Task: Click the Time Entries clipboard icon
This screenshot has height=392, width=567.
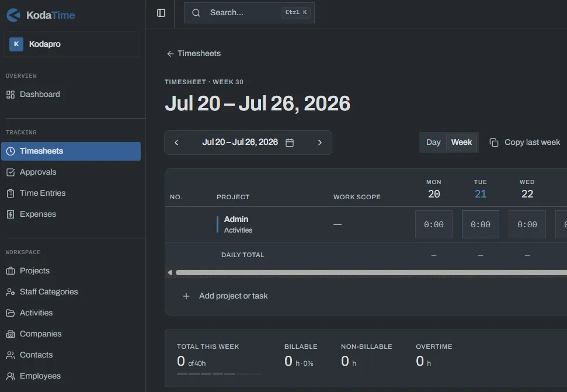Action: (x=11, y=193)
